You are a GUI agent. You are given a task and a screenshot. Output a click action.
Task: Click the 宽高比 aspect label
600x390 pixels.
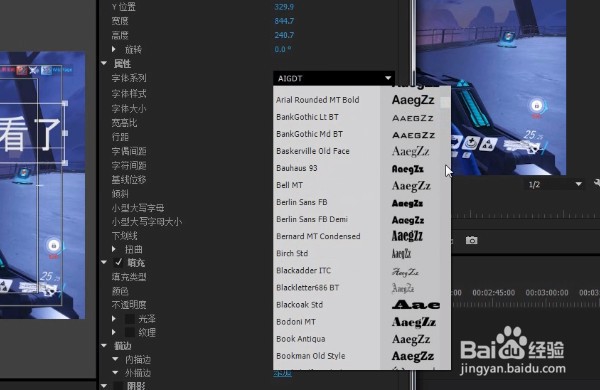(x=124, y=123)
